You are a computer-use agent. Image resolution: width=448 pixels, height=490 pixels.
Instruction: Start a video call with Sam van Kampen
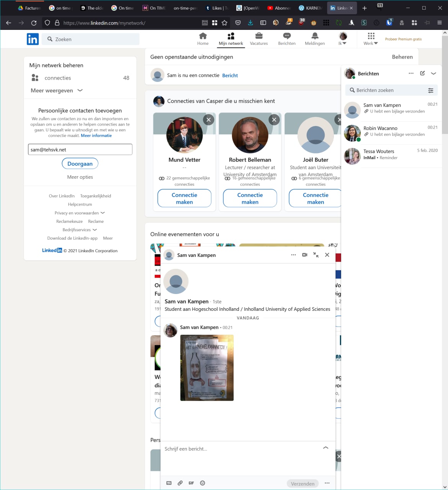[305, 255]
